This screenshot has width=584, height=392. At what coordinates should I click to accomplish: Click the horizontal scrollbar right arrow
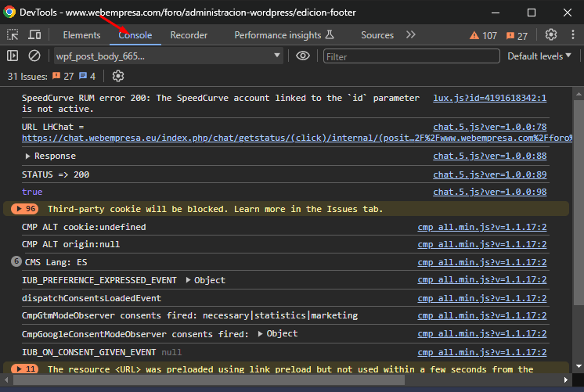pyautogui.click(x=565, y=380)
